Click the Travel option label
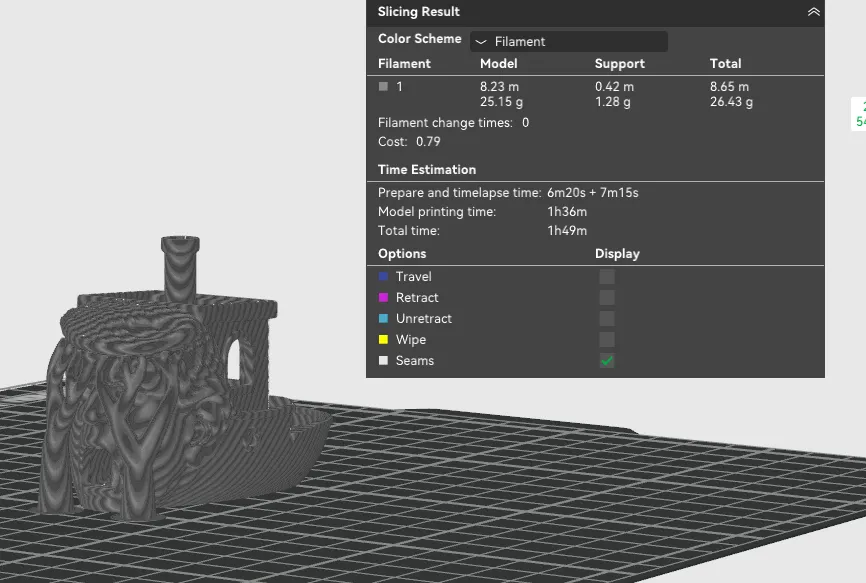 [414, 277]
